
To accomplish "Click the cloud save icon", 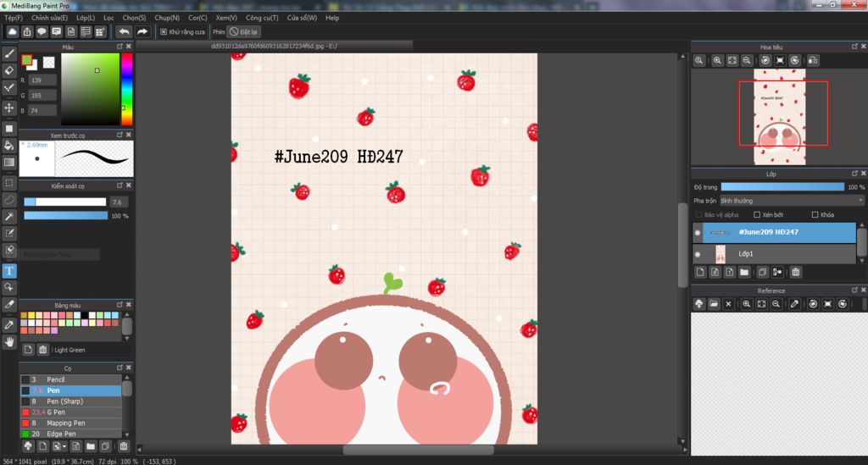I will (x=12, y=31).
